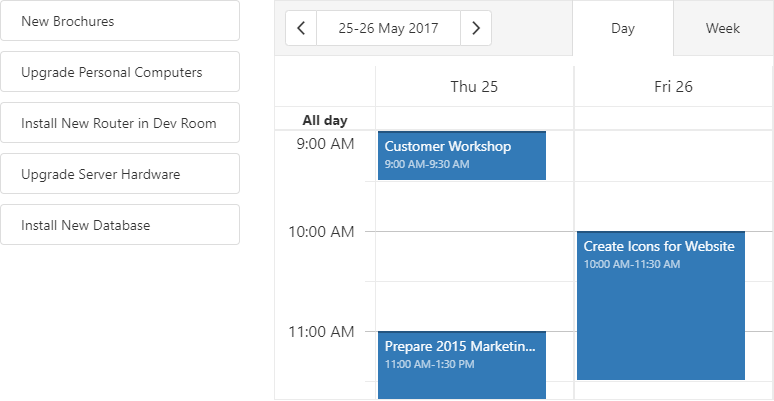Screen dimensions: 774x401
Task: Click the All day cell for Friday
Action: (673, 119)
